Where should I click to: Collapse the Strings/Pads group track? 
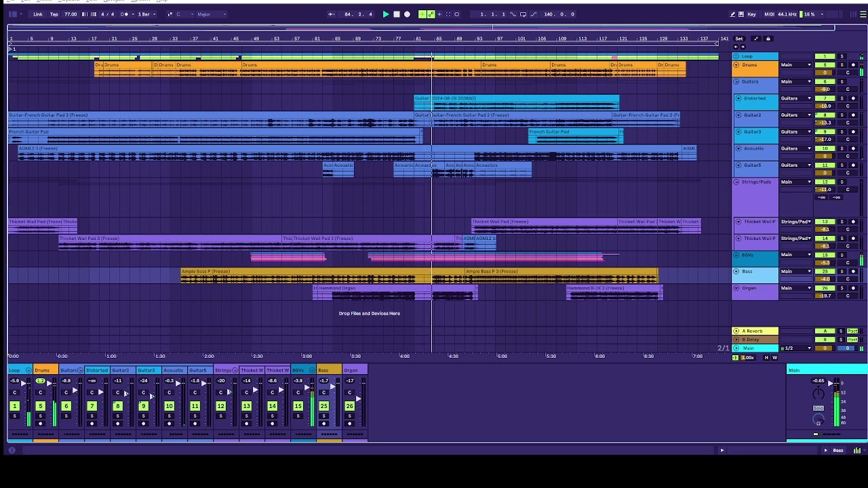tap(736, 182)
